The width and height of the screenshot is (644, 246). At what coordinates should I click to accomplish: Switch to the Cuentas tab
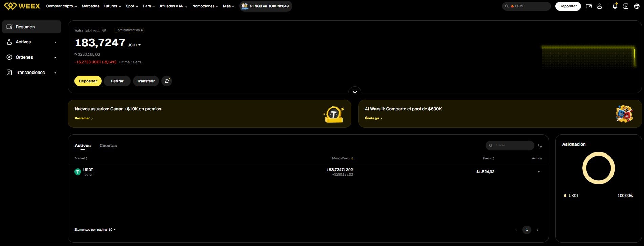pos(108,146)
